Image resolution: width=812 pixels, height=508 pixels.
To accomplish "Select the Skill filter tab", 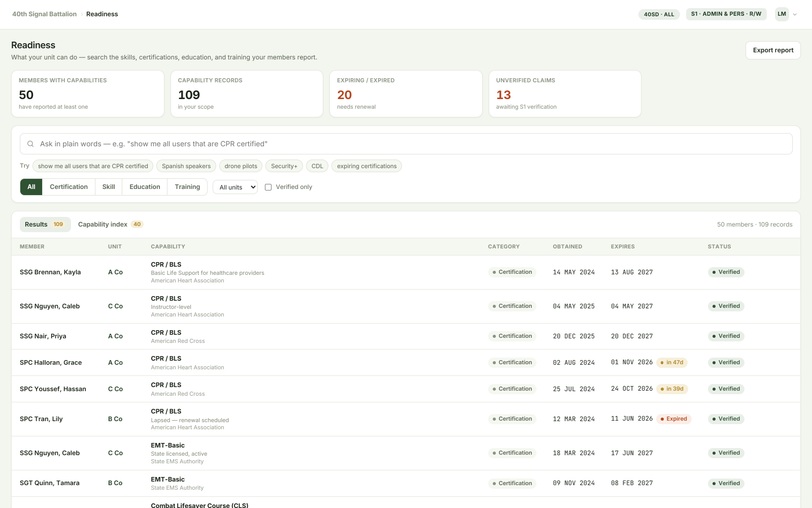I will [x=109, y=187].
